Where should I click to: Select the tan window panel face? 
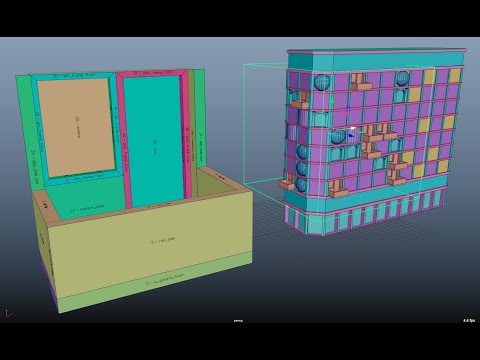[76, 128]
